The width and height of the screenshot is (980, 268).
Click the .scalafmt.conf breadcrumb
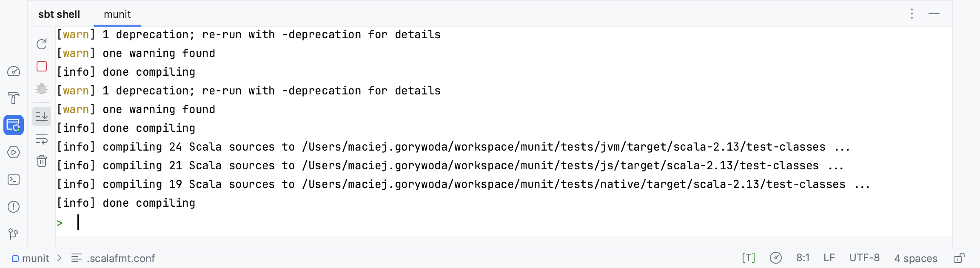121,258
